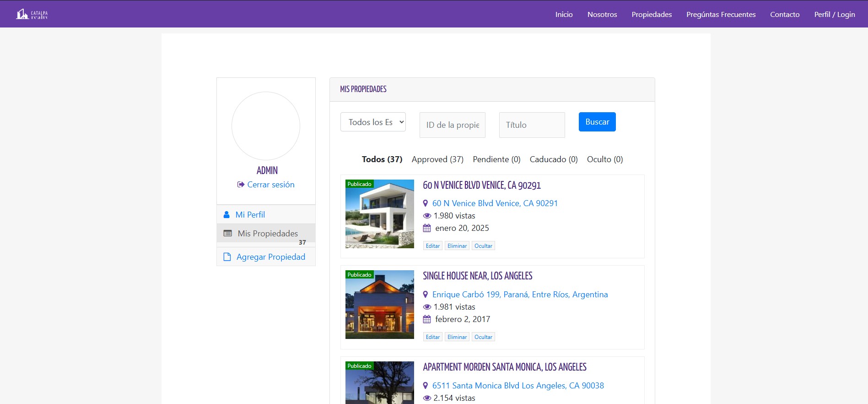Open title Single House Near, Los Angeles

click(478, 276)
